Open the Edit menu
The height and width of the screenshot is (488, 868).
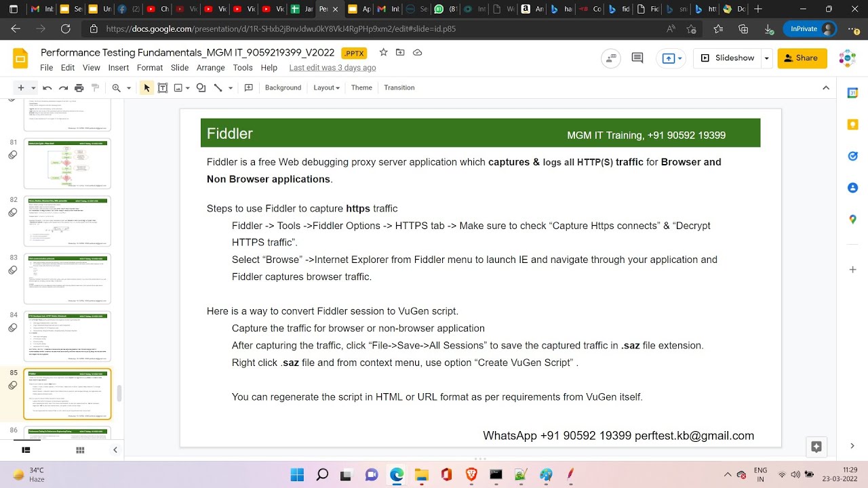pos(68,68)
